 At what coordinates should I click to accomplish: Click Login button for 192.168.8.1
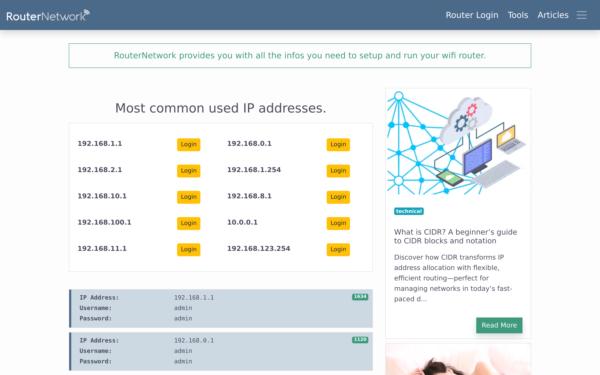click(x=338, y=197)
